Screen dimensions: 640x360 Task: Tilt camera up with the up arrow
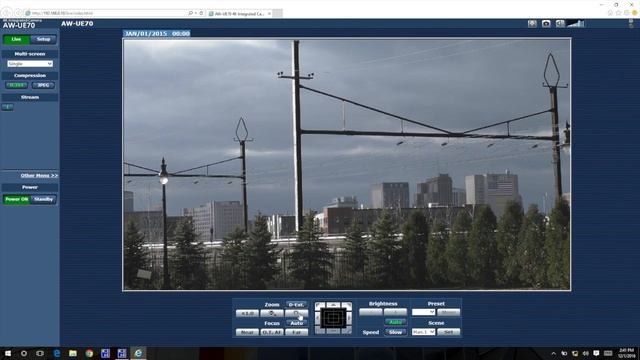coord(333,305)
